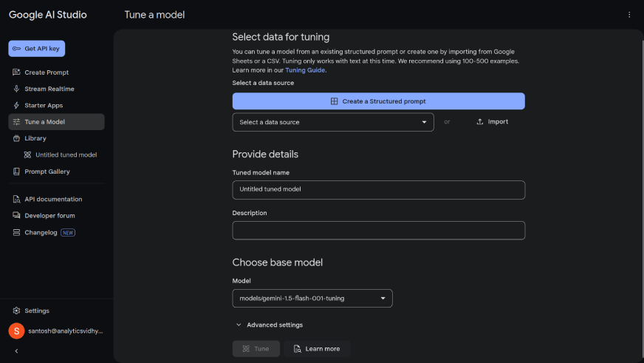This screenshot has width=644, height=363.
Task: Open API documentation link
Action: tap(56, 199)
